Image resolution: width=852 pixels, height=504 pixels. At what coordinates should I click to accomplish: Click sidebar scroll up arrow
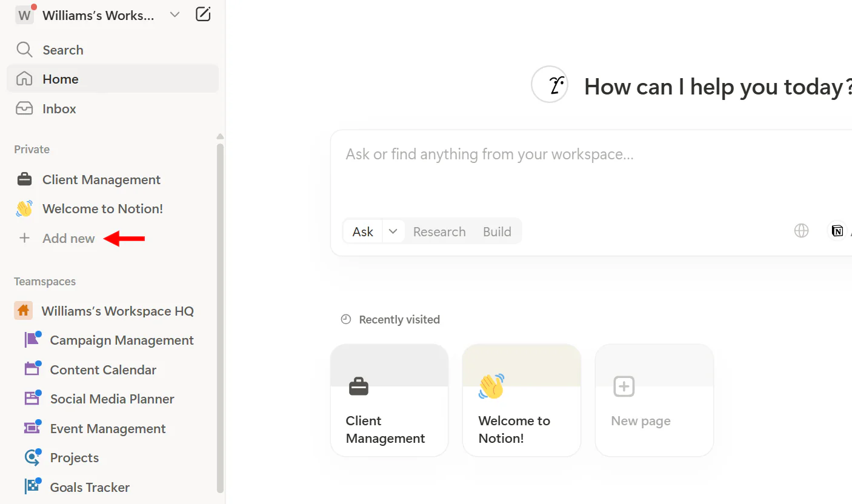coord(220,136)
